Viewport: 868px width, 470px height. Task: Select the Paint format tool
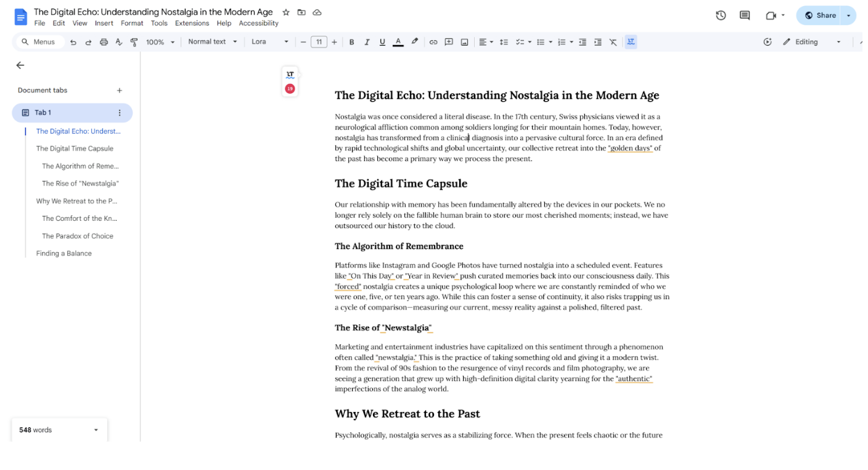(x=134, y=42)
